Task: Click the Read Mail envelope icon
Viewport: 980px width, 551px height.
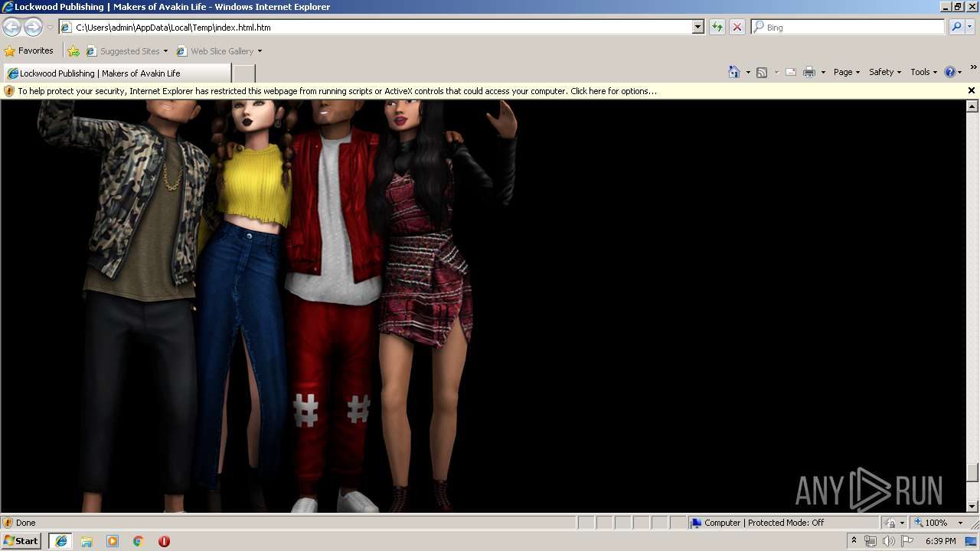Action: (791, 72)
